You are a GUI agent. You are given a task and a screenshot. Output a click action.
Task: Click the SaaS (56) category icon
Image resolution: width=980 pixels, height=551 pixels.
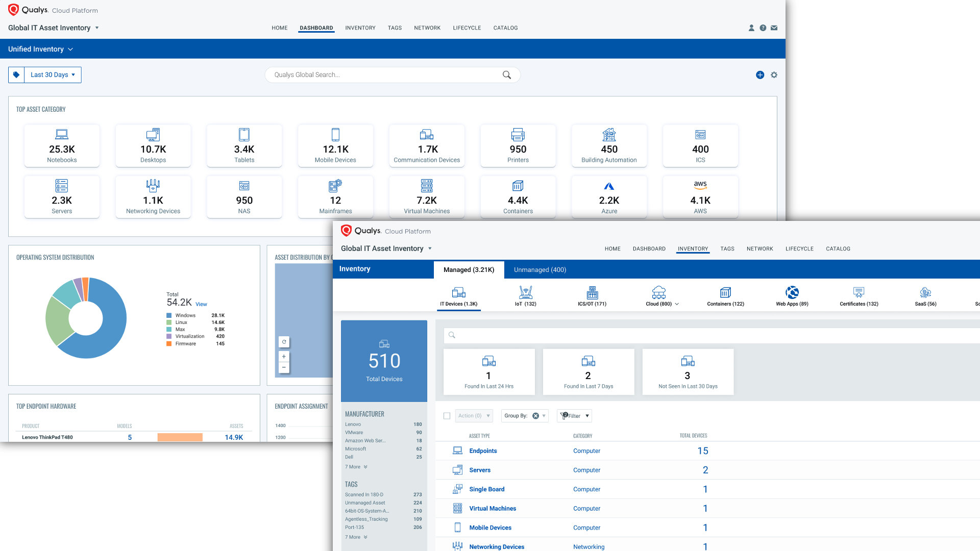pyautogui.click(x=925, y=292)
